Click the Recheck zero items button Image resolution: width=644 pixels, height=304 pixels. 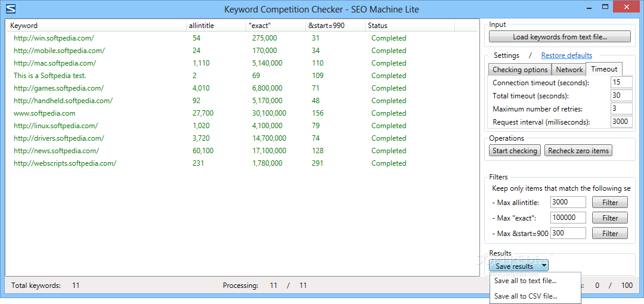[578, 150]
